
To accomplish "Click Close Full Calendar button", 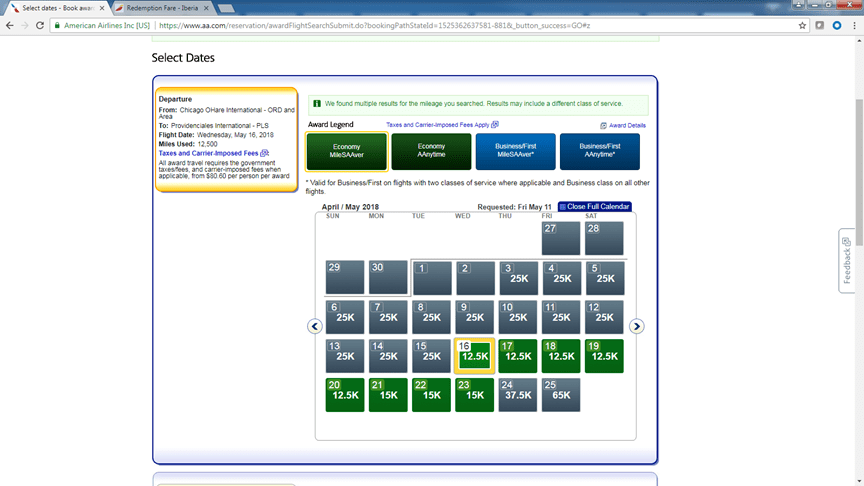I will pos(595,207).
